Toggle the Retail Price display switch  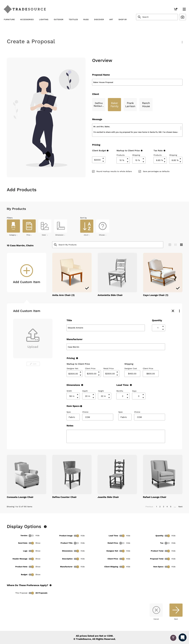pos(122,543)
